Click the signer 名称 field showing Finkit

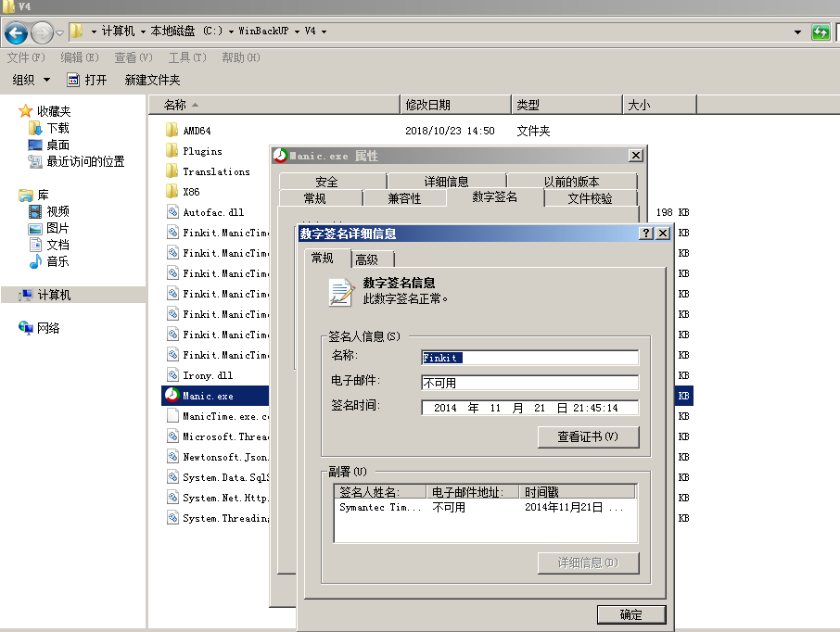pos(529,358)
